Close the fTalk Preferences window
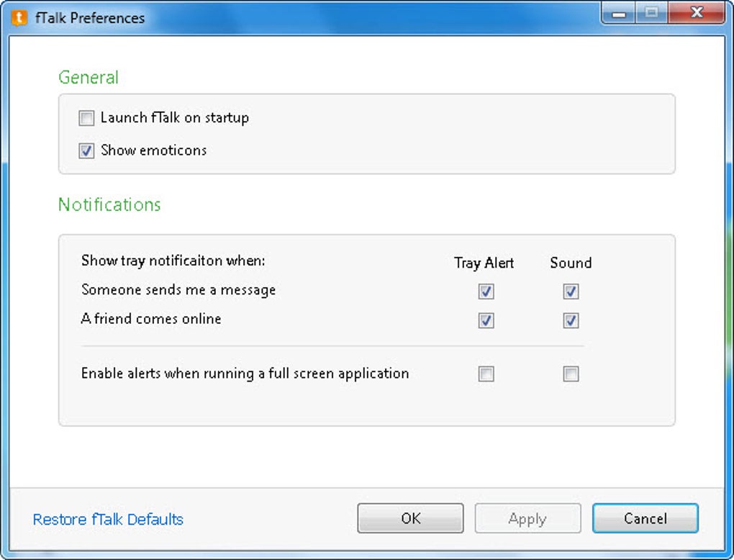This screenshot has width=734, height=560. click(x=697, y=13)
